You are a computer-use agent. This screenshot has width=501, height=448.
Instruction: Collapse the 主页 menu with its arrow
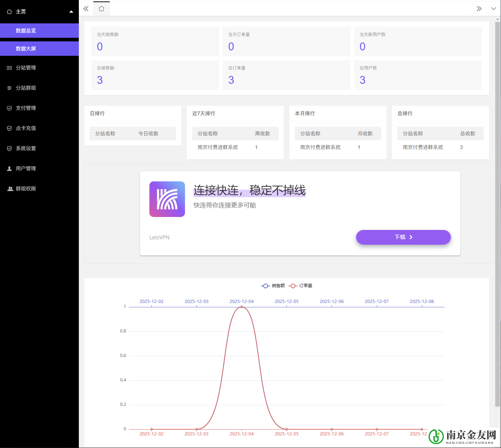71,11
